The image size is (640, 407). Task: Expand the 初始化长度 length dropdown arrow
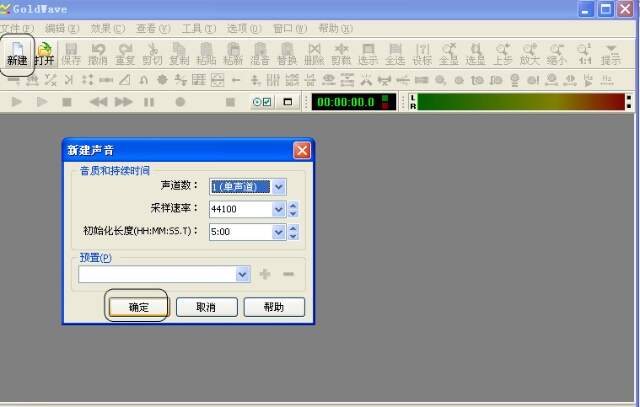(x=278, y=232)
